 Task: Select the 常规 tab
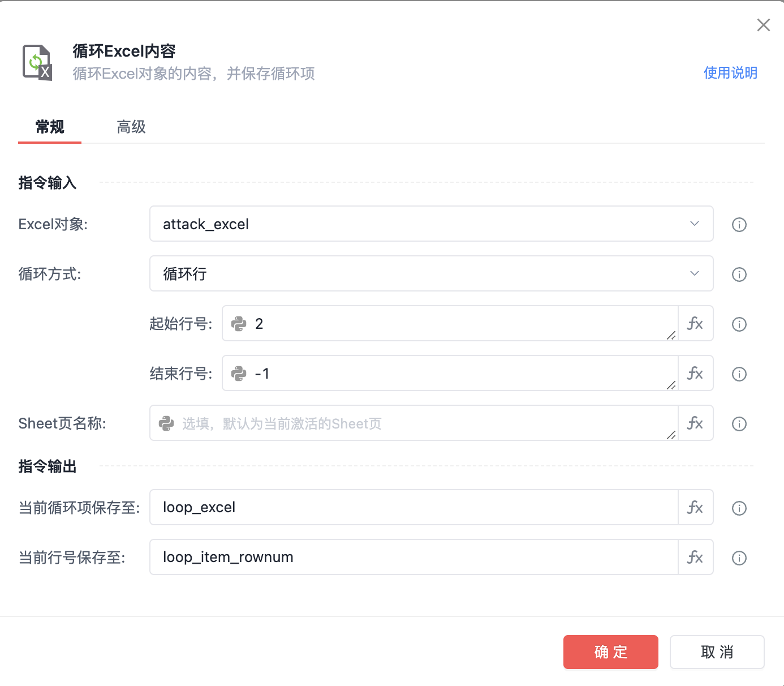pos(49,127)
